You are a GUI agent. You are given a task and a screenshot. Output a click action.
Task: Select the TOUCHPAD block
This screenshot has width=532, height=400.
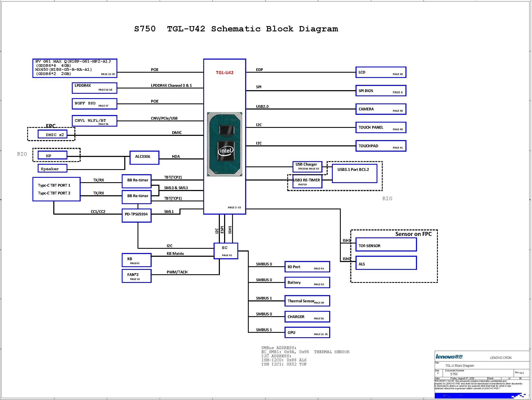click(x=381, y=146)
